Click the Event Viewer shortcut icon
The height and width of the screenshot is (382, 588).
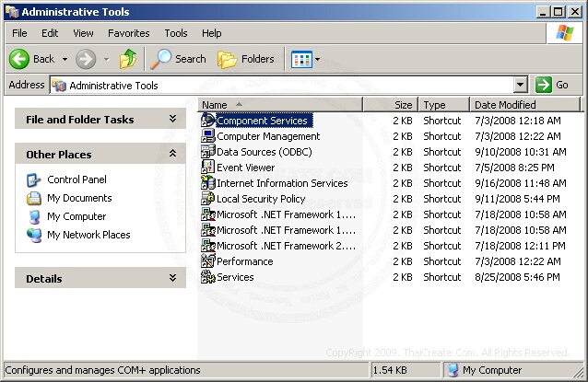(208, 168)
